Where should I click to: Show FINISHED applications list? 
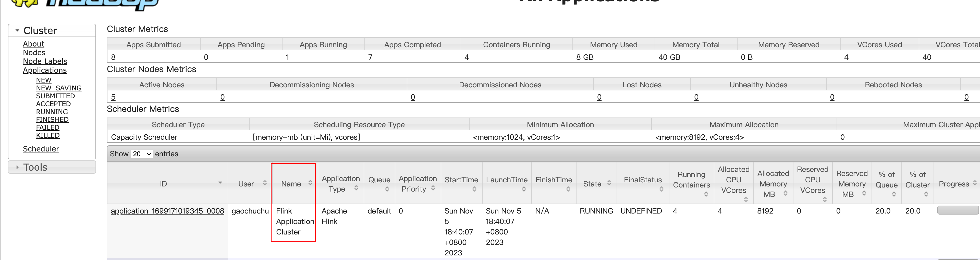click(52, 120)
